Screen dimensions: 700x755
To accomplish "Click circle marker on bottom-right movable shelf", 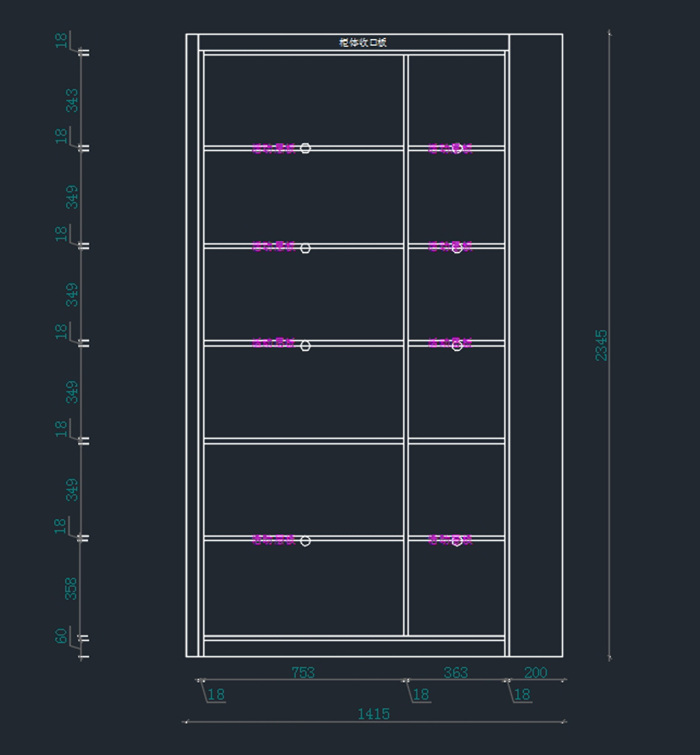I will (457, 541).
